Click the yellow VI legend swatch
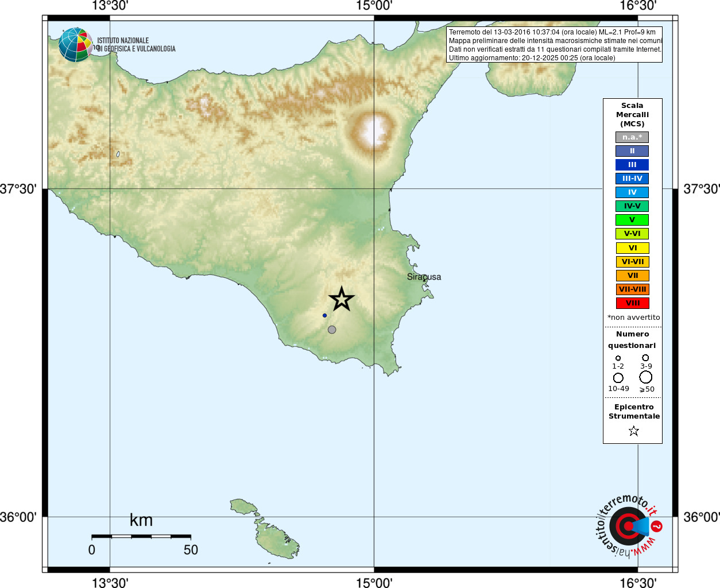720x588 pixels. pos(632,248)
